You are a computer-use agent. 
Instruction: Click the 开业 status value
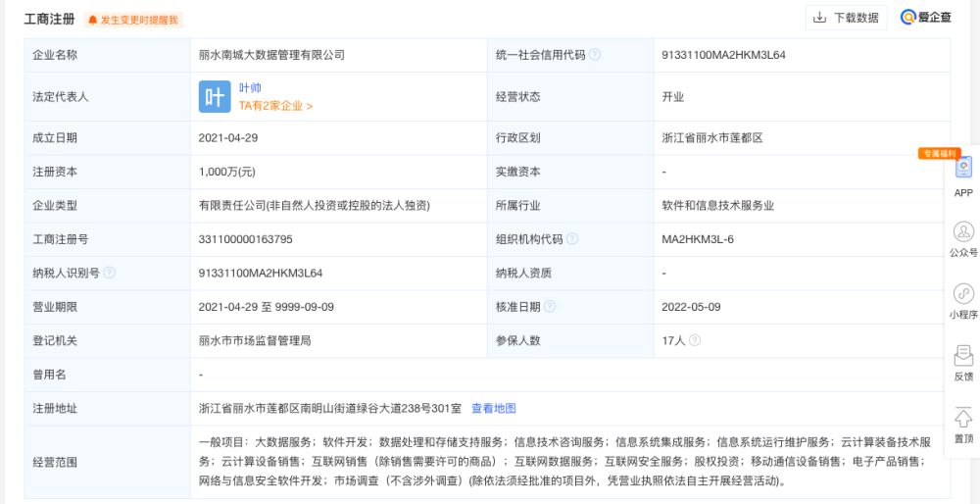point(673,97)
